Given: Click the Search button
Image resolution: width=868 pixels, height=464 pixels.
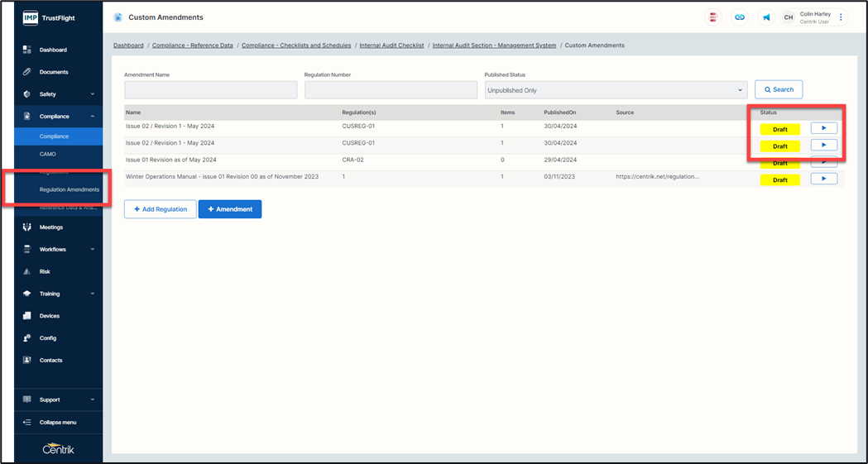Looking at the screenshot, I should pos(779,89).
